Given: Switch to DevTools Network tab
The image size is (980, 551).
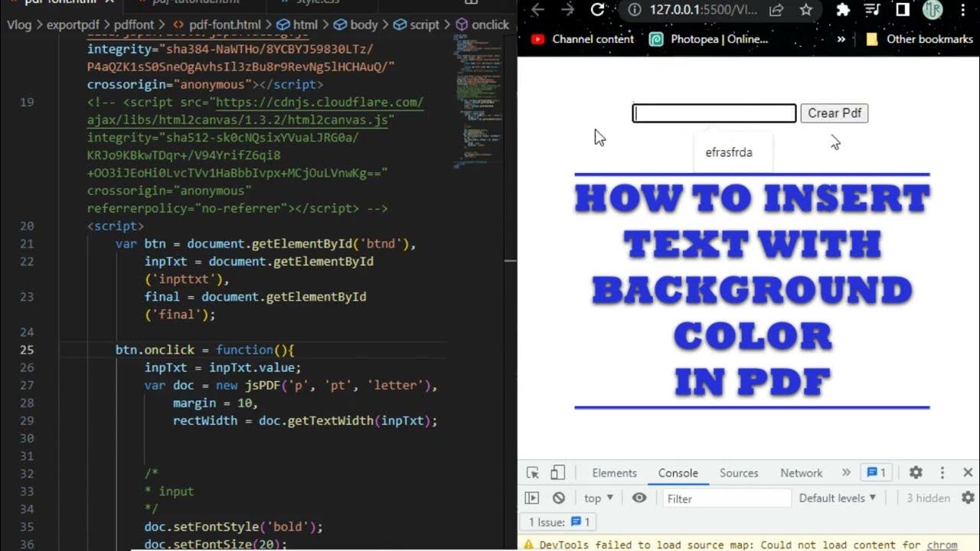Looking at the screenshot, I should 802,473.
